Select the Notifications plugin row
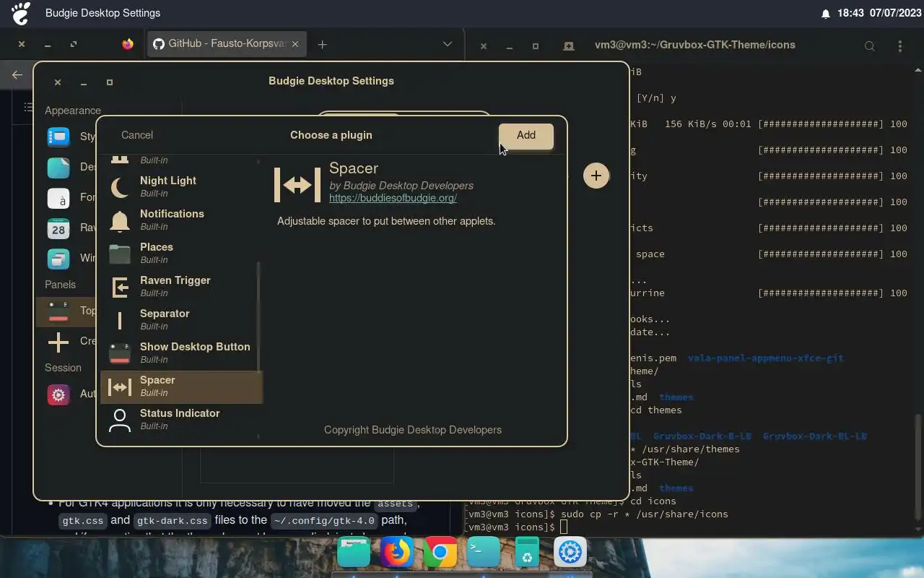Viewport: 924px width, 578px height. click(x=181, y=221)
